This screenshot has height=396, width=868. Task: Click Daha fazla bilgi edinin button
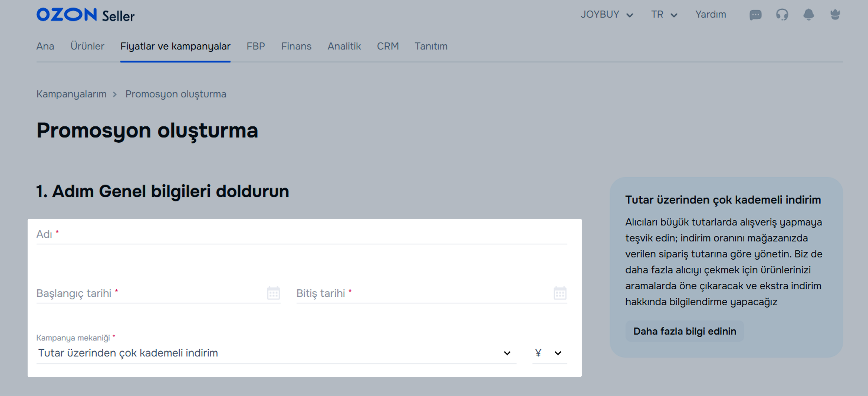(684, 331)
